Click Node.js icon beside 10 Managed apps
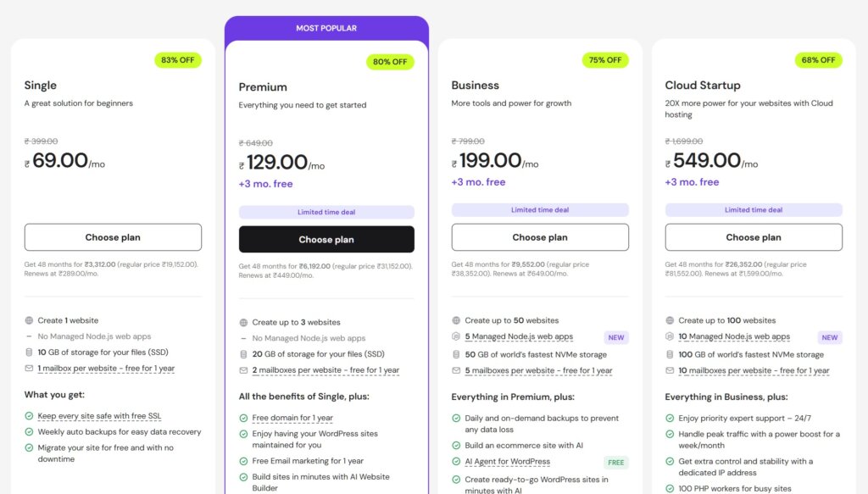This screenshot has height=494, width=868. point(670,337)
